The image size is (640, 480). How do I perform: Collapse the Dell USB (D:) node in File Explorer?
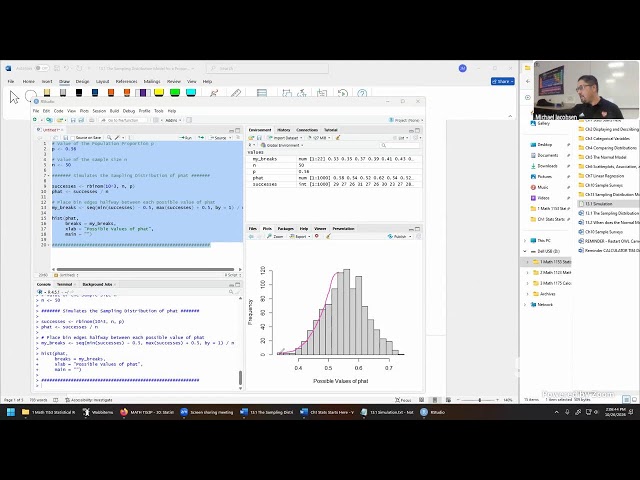525,251
